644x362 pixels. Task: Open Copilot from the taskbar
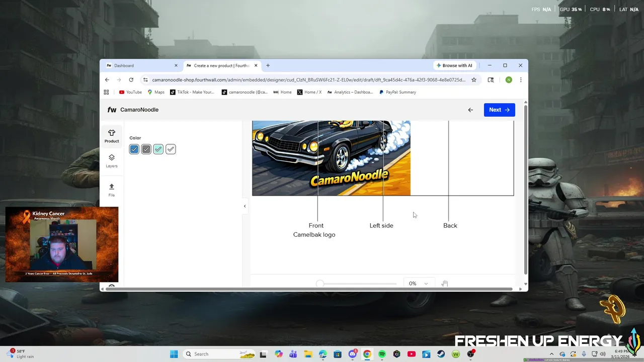point(279,354)
